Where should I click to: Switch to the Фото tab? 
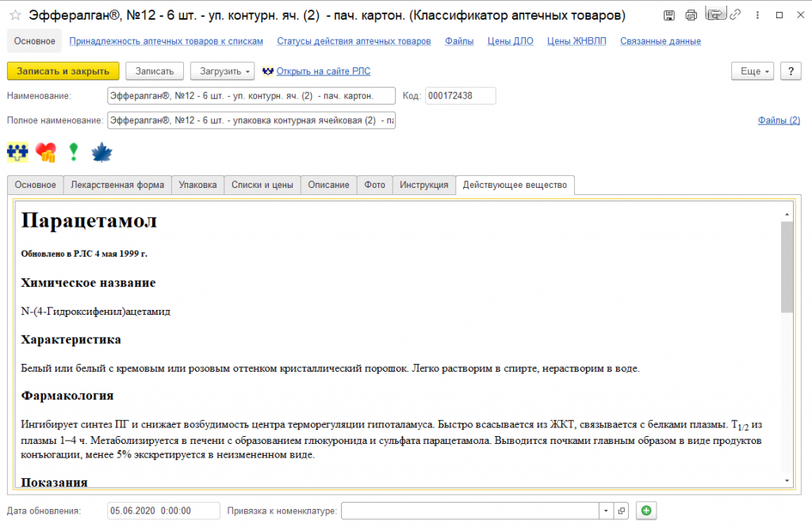[374, 185]
